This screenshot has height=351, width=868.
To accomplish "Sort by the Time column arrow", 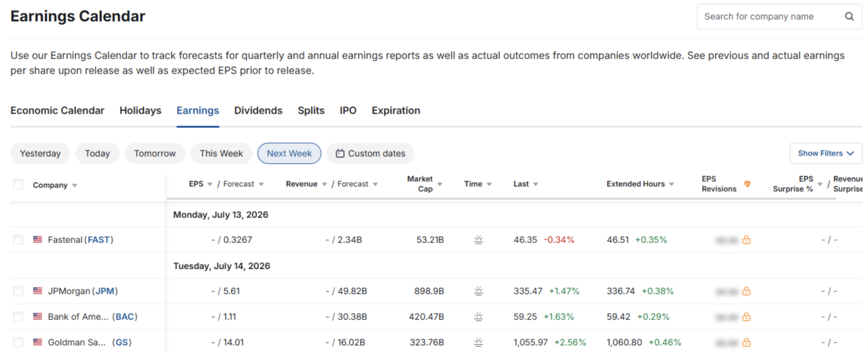I will coord(489,184).
